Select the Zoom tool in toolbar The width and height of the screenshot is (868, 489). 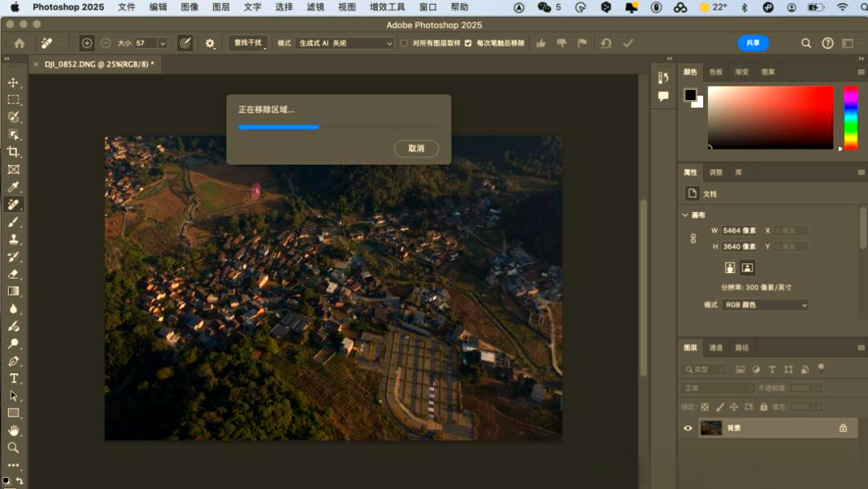[14, 448]
